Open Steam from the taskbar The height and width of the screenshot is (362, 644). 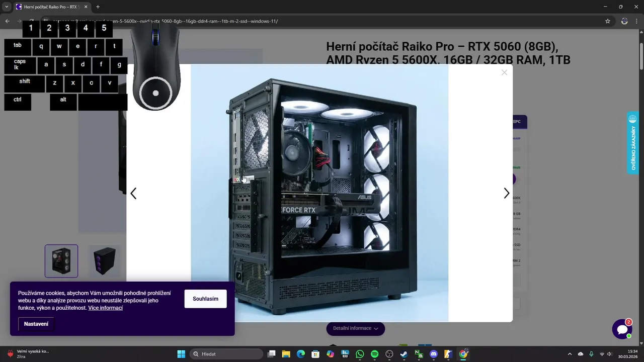click(x=404, y=354)
